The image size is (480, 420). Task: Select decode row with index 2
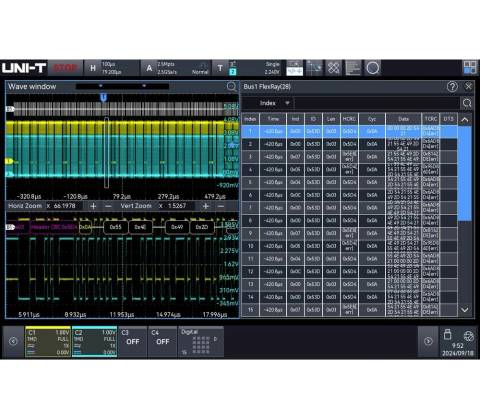pos(349,144)
